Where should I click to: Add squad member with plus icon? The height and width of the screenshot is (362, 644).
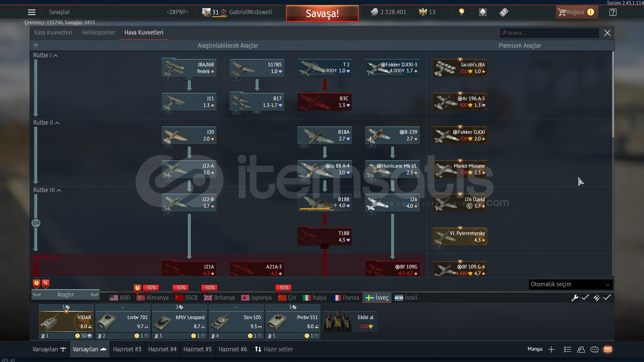point(551,349)
